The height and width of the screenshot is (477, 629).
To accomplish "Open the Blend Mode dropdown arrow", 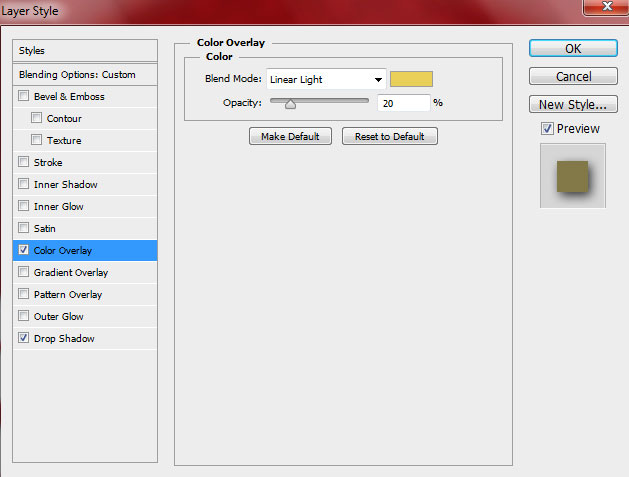I will [x=378, y=79].
